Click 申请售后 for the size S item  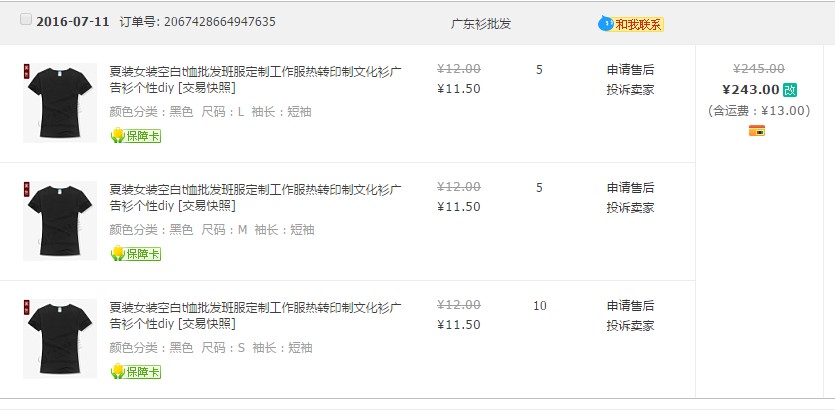pyautogui.click(x=630, y=306)
